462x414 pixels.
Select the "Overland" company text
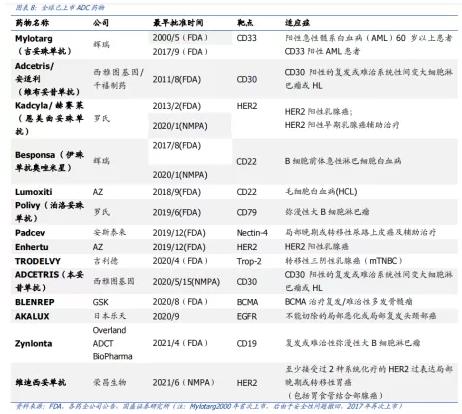(109, 330)
